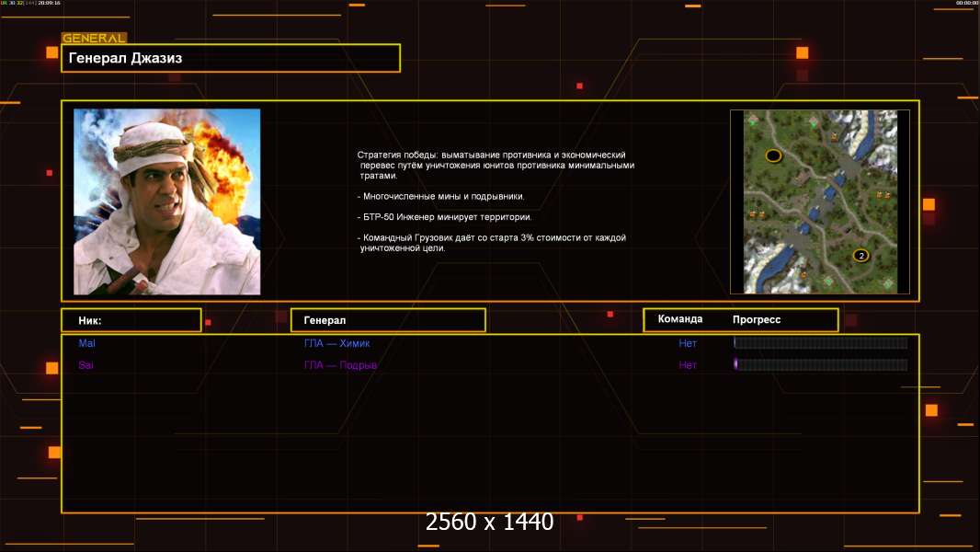980x552 pixels.
Task: Click 'ГЛА — Химик' general entry
Action: click(337, 343)
